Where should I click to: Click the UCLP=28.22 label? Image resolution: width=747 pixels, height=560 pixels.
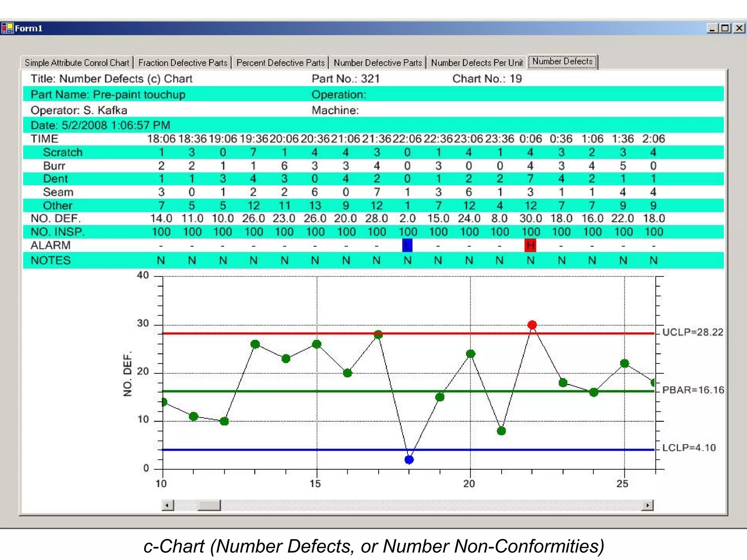click(692, 332)
